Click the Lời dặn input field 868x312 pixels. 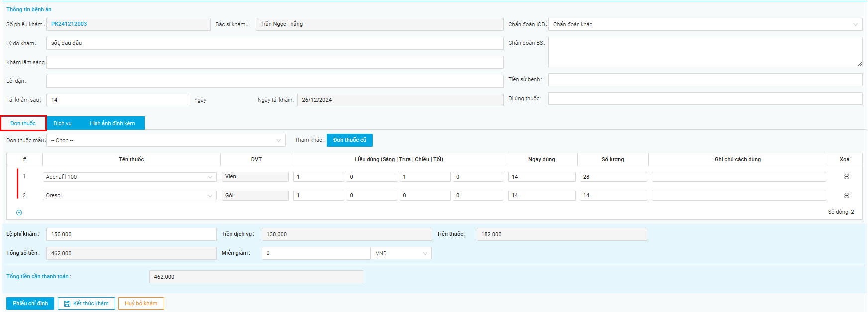[275, 81]
